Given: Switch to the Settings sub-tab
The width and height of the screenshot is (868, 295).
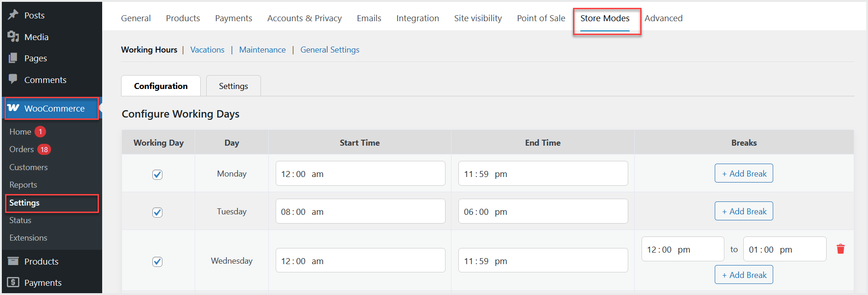Looking at the screenshot, I should 233,86.
